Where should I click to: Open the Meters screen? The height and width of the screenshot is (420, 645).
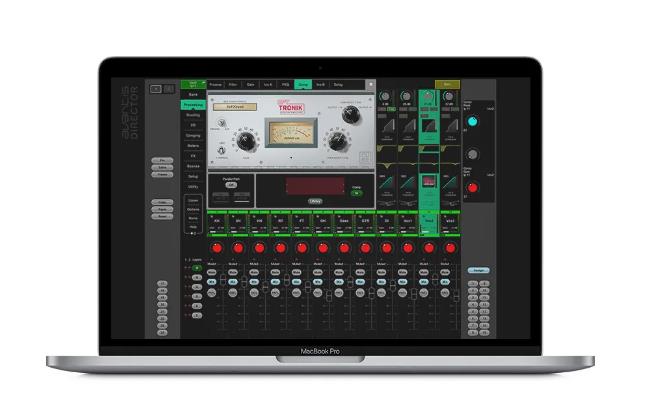pyautogui.click(x=193, y=146)
